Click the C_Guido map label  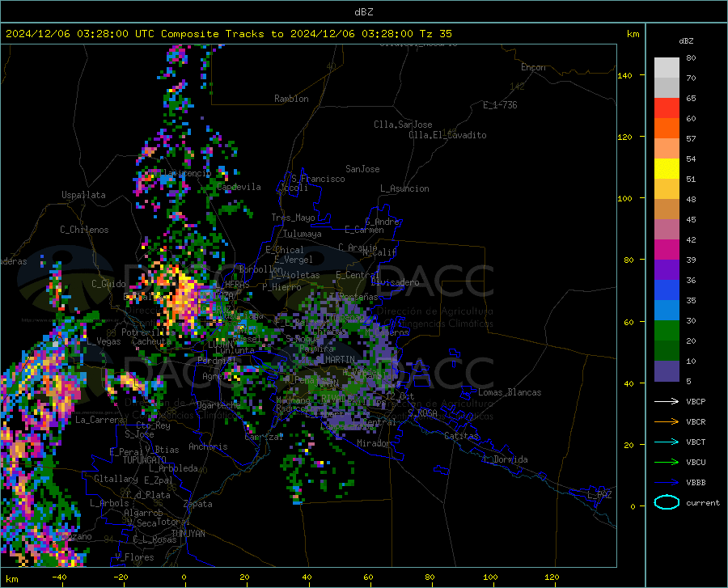pyautogui.click(x=108, y=284)
